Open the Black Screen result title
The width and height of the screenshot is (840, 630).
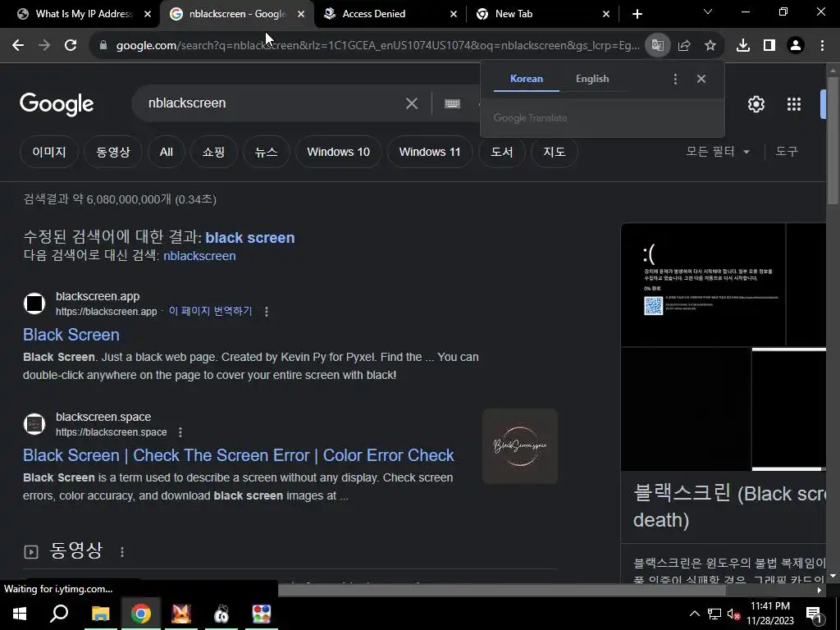[x=71, y=335]
